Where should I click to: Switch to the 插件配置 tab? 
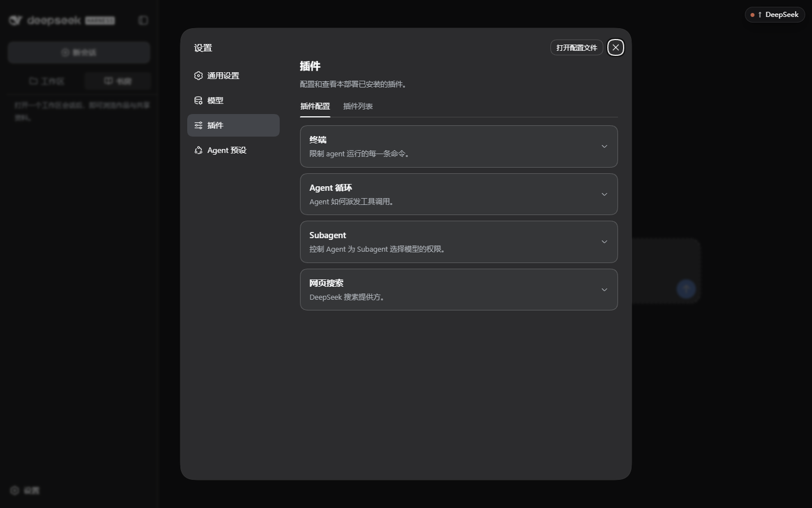[315, 106]
